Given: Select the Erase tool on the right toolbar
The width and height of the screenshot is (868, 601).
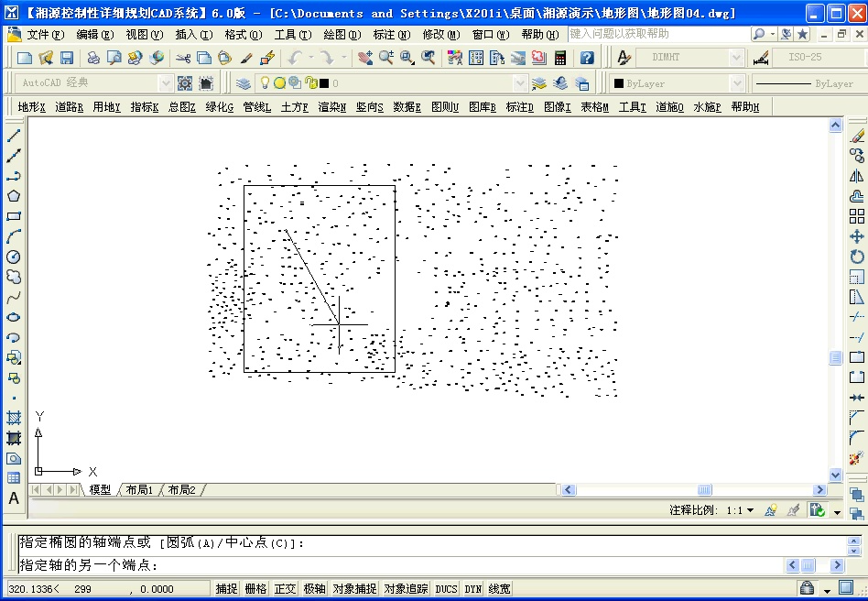Looking at the screenshot, I should [x=857, y=136].
